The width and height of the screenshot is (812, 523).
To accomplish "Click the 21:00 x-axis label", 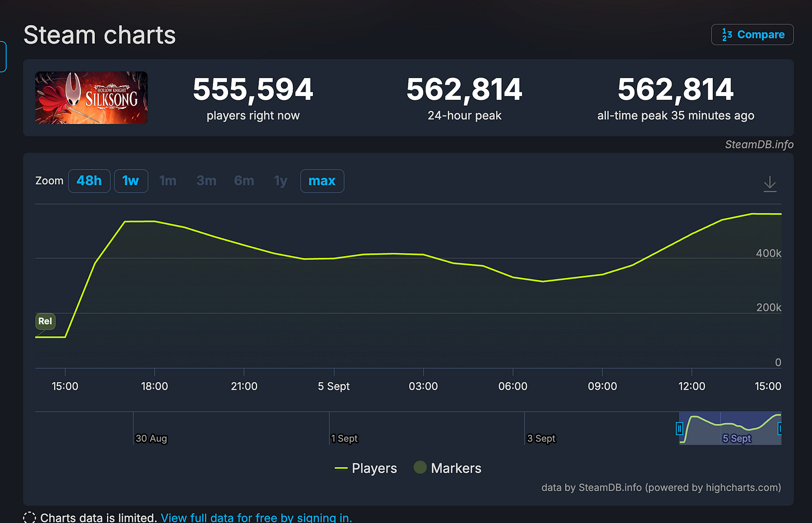I will [x=244, y=386].
